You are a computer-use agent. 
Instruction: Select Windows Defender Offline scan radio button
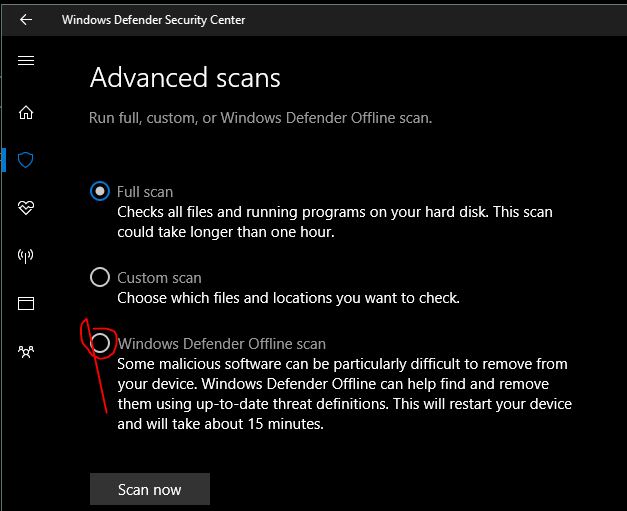[100, 343]
